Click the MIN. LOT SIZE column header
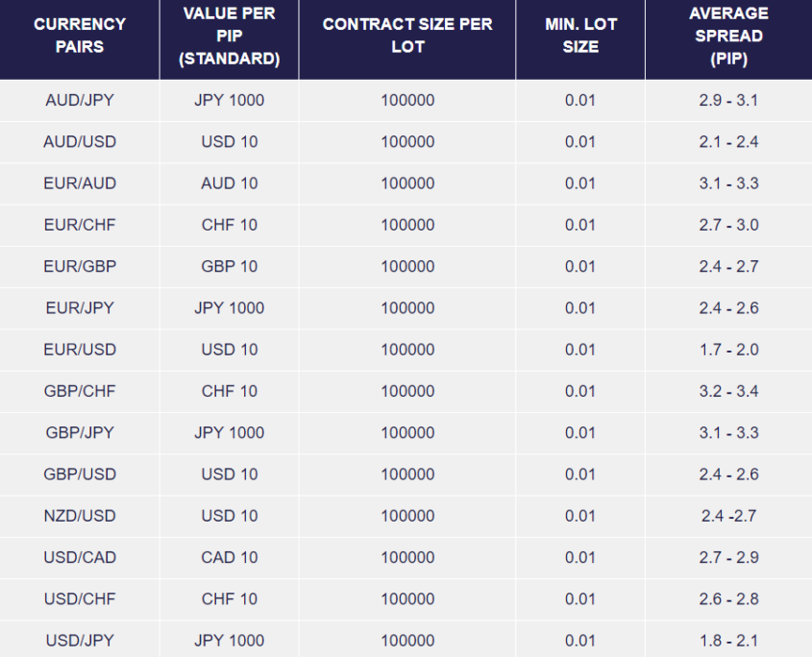This screenshot has height=657, width=812. [580, 36]
